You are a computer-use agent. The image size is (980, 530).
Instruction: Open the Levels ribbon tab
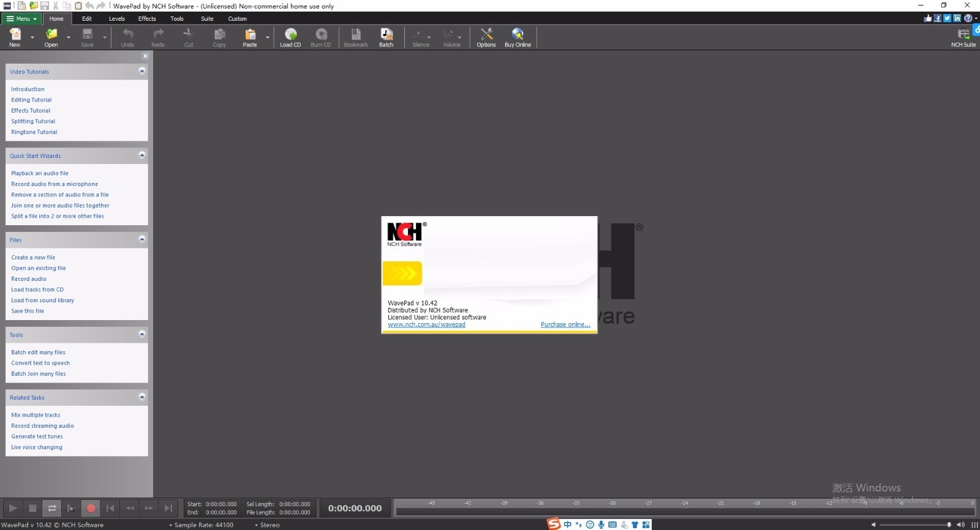pos(116,19)
